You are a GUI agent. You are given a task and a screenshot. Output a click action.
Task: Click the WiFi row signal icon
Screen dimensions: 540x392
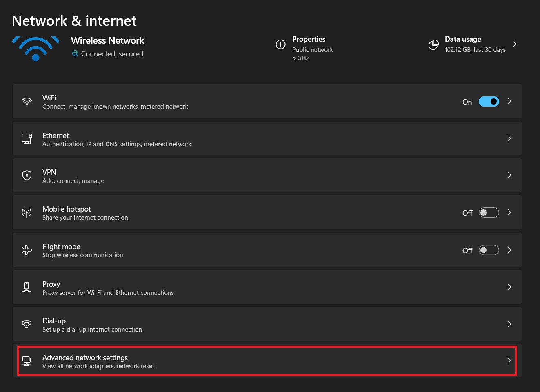(x=27, y=102)
